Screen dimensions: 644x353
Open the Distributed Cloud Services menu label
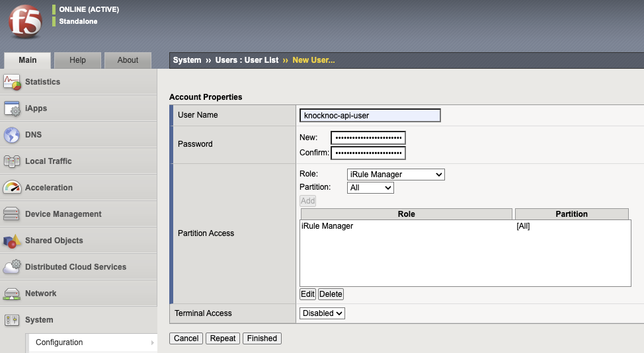tap(75, 267)
